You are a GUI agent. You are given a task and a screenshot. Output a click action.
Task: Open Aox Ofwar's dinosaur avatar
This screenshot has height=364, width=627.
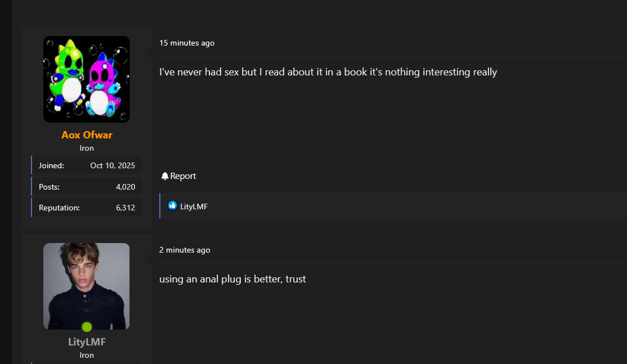coord(86,79)
